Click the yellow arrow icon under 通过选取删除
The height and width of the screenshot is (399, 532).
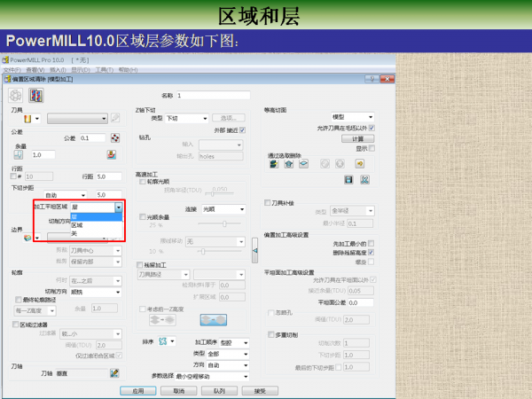pos(360,164)
